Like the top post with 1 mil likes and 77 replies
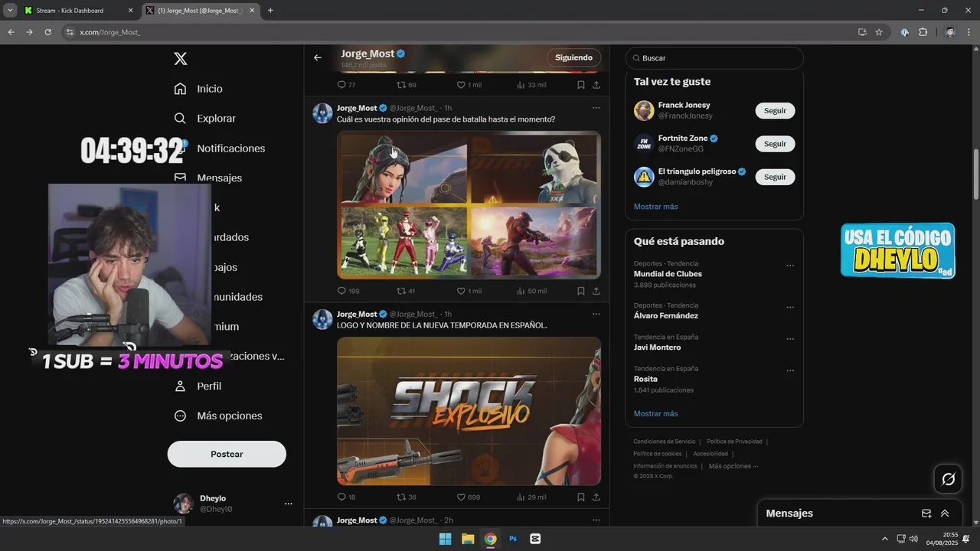Image resolution: width=980 pixels, height=551 pixels. [x=469, y=85]
